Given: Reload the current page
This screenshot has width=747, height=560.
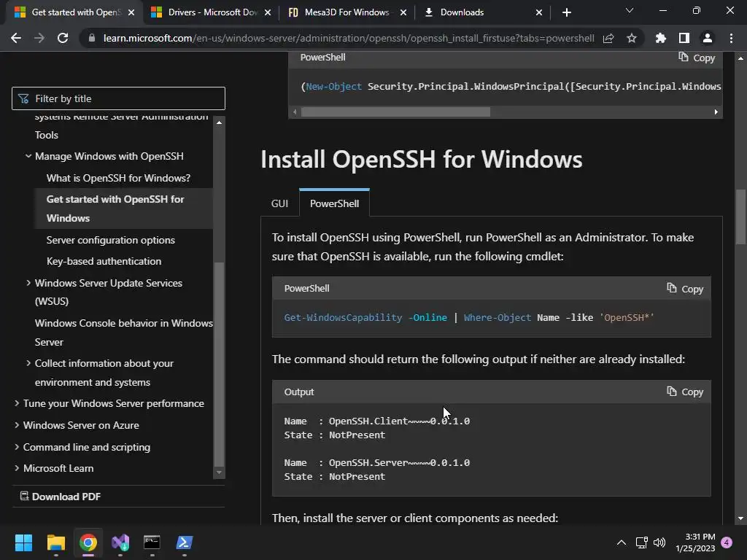Looking at the screenshot, I should (x=63, y=38).
